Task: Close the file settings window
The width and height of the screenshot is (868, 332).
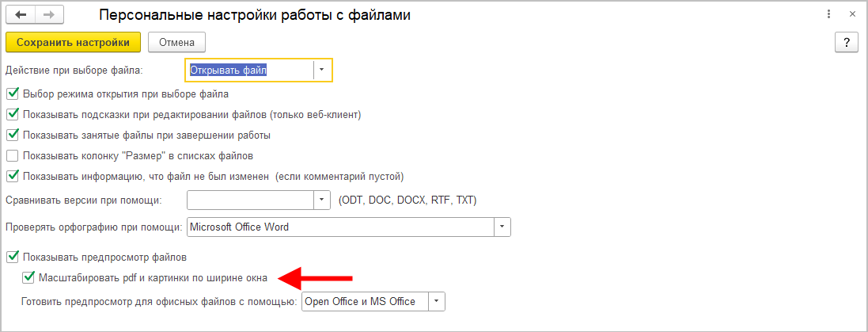Action: click(851, 15)
